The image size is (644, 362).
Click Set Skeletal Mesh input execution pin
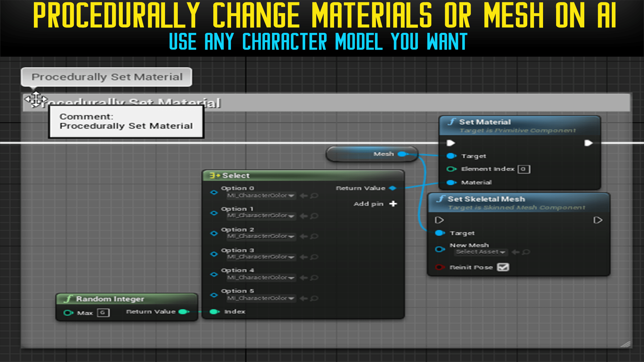pyautogui.click(x=439, y=220)
